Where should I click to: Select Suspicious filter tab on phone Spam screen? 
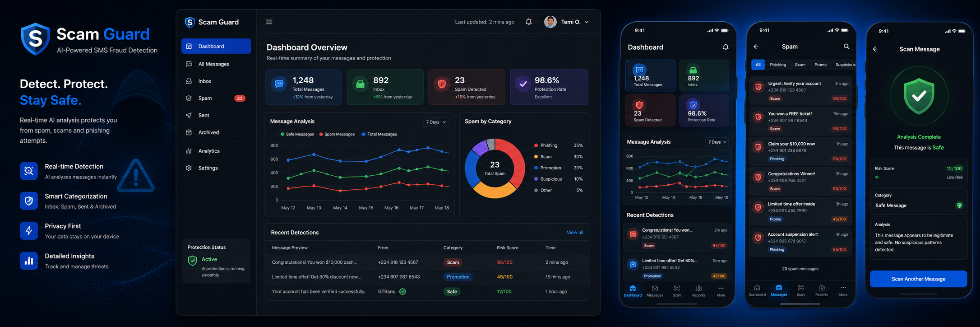(845, 65)
